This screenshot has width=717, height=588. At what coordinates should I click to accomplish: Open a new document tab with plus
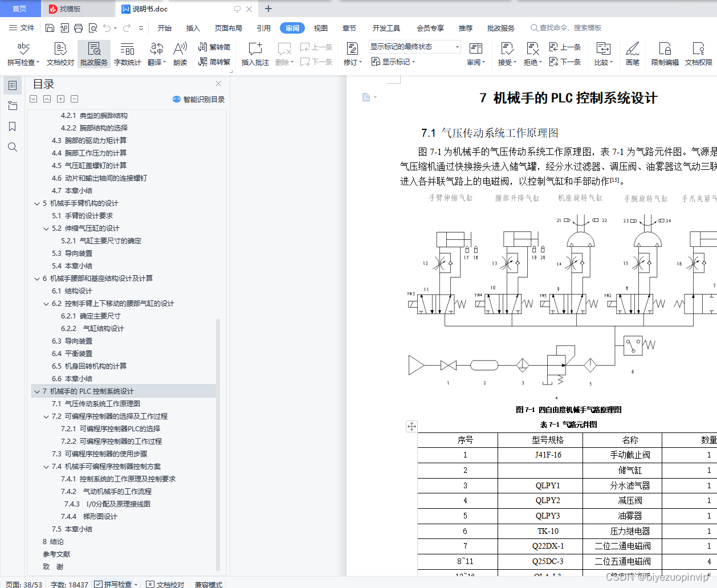[268, 9]
